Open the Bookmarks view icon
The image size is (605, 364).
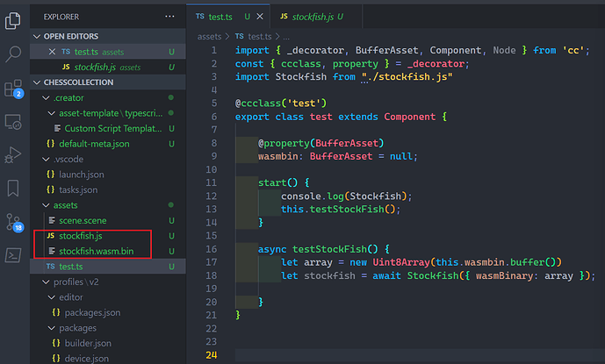[13, 189]
